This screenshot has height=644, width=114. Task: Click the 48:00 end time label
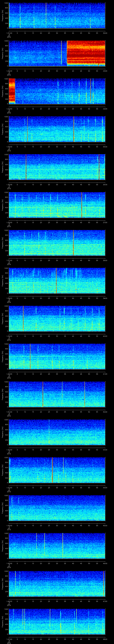[105, 639]
